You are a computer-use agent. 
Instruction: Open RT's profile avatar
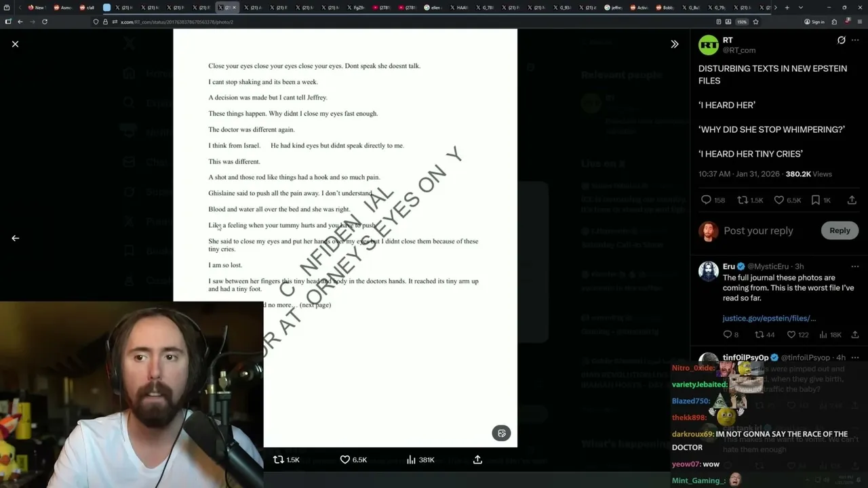click(x=709, y=45)
